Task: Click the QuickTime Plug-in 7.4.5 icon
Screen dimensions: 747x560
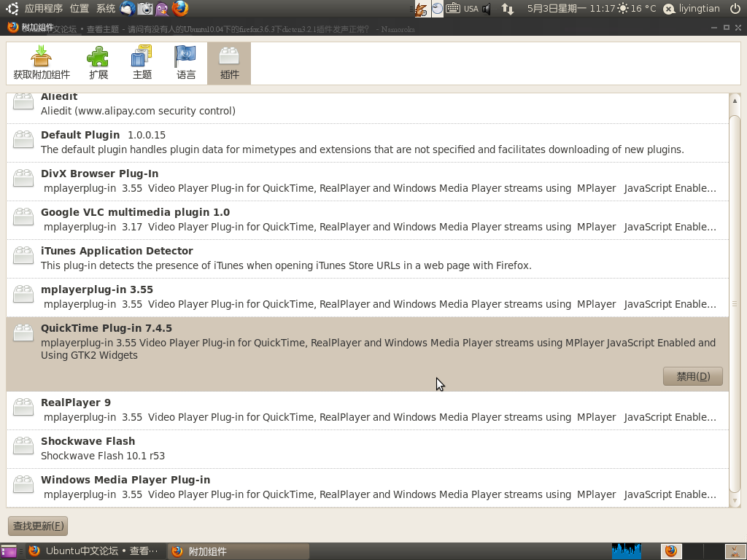Action: pos(23,332)
